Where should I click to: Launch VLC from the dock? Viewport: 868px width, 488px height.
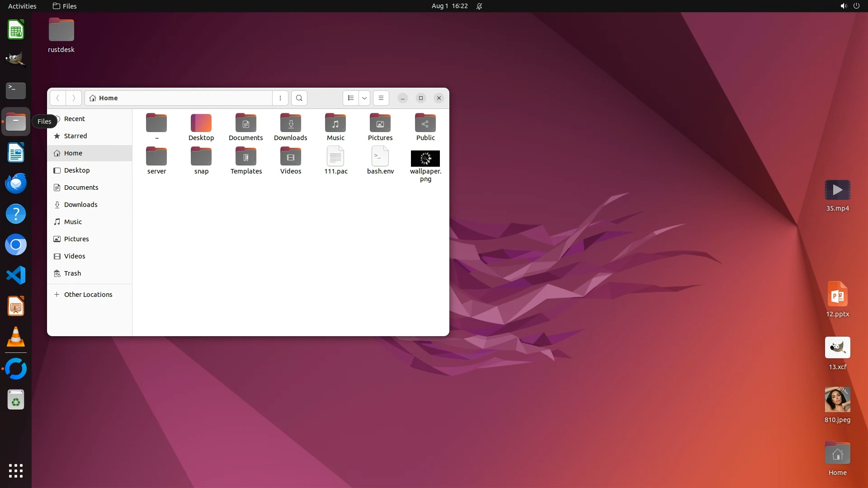(x=16, y=337)
